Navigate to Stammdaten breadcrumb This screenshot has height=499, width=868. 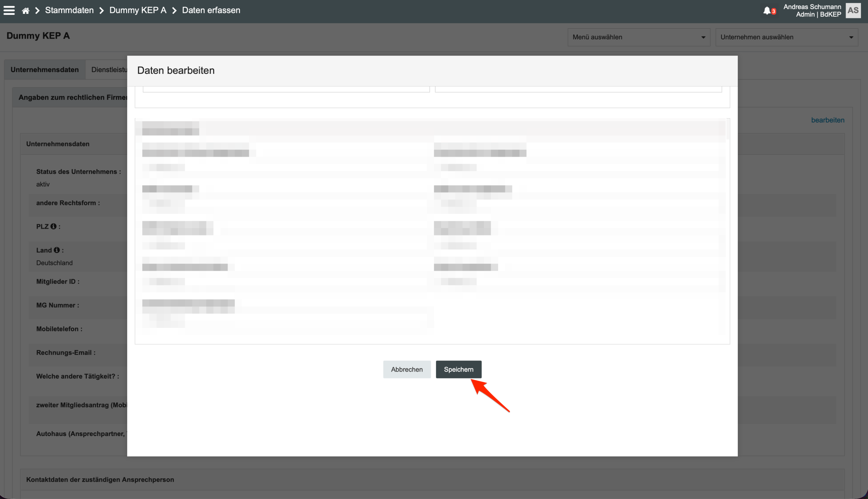click(69, 10)
